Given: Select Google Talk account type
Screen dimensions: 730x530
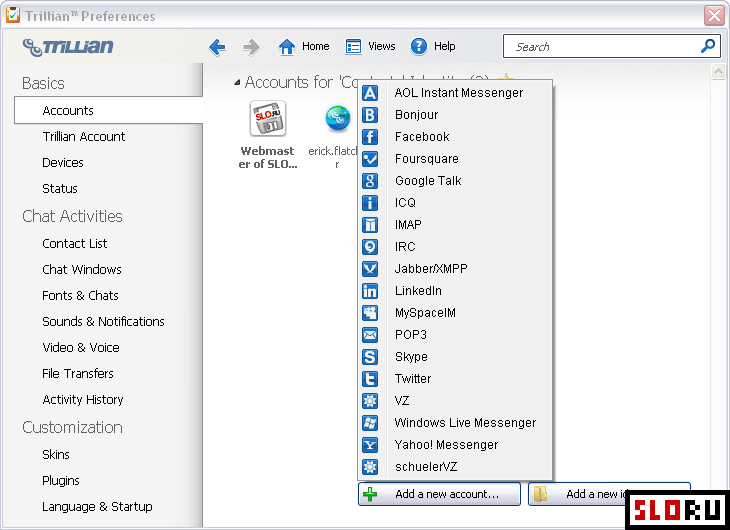Looking at the screenshot, I should click(x=455, y=181).
